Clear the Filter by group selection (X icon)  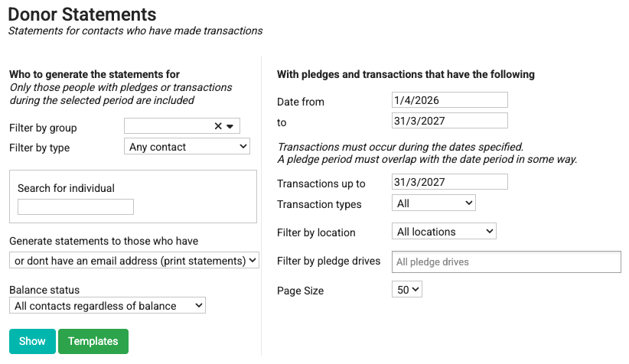coord(218,126)
